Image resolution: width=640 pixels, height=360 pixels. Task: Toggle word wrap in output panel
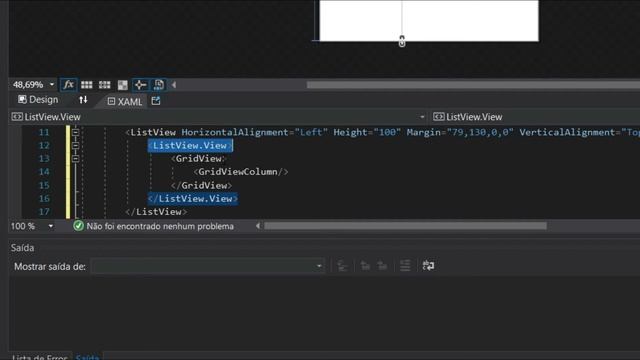428,266
